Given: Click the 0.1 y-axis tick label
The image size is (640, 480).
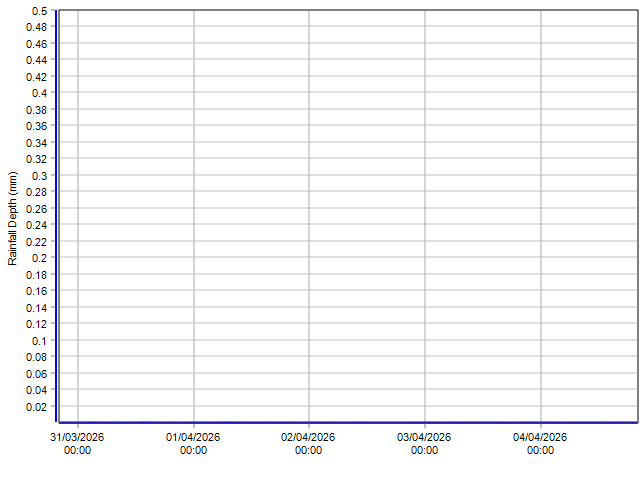Looking at the screenshot, I should pos(39,341).
